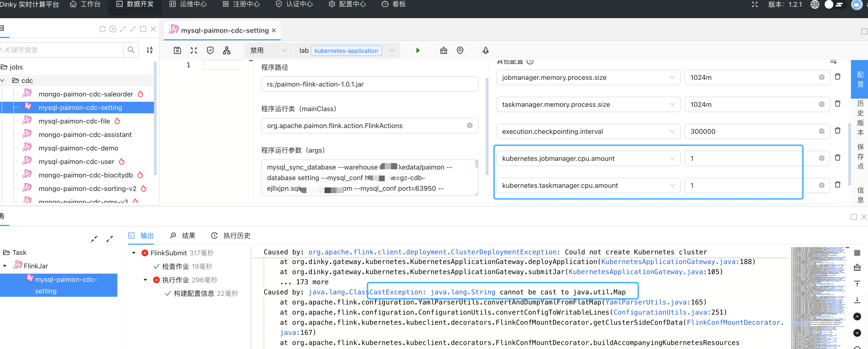868x349 pixels.
Task: Select mysql-paimon-cdc-demo job in tree
Action: 78,148
